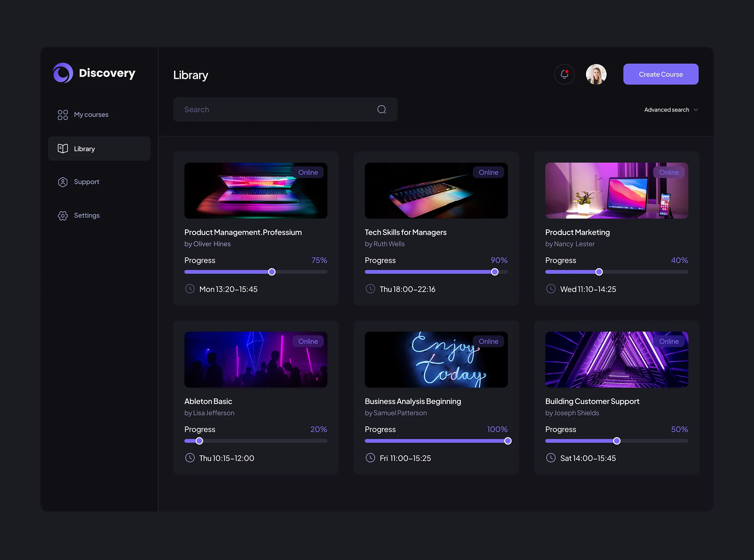Click the Building Customer Support title

coord(592,401)
